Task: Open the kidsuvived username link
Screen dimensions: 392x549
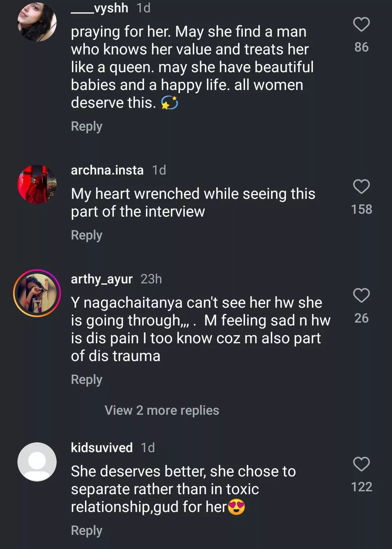Action: click(102, 448)
